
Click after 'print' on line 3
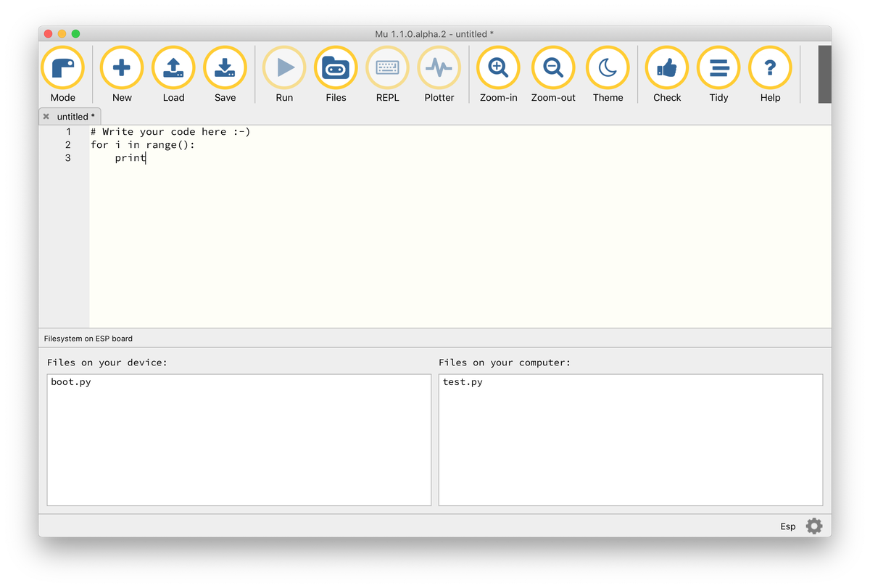click(x=146, y=158)
